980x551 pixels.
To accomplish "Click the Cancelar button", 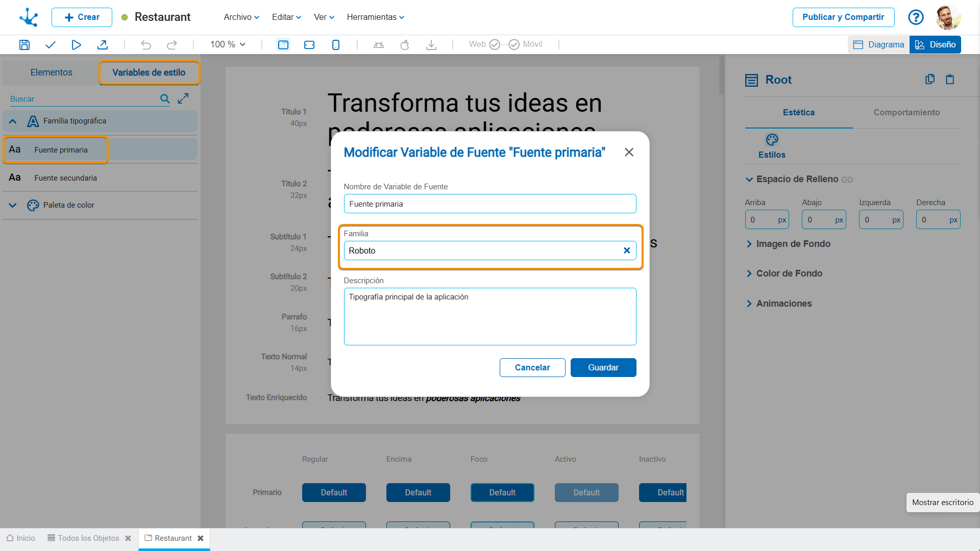I will pos(532,367).
